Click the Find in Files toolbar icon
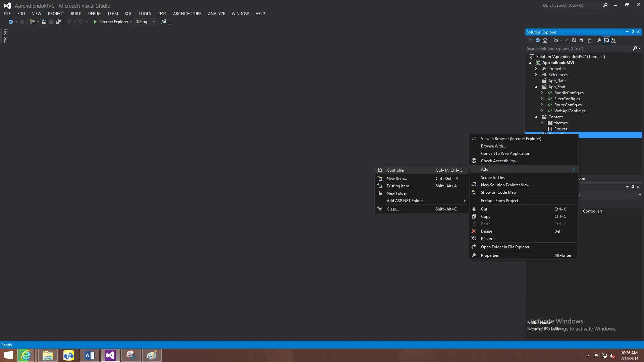This screenshot has width=644, height=362. coord(164,22)
